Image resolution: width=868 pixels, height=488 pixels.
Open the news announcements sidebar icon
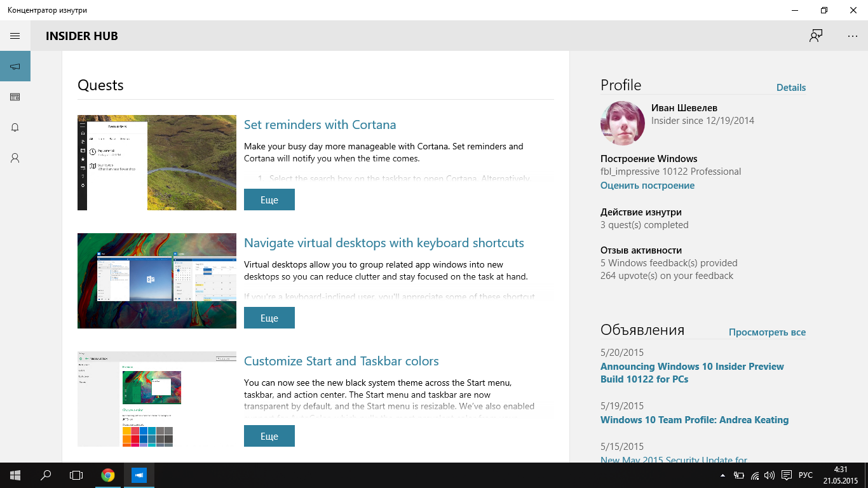point(15,97)
